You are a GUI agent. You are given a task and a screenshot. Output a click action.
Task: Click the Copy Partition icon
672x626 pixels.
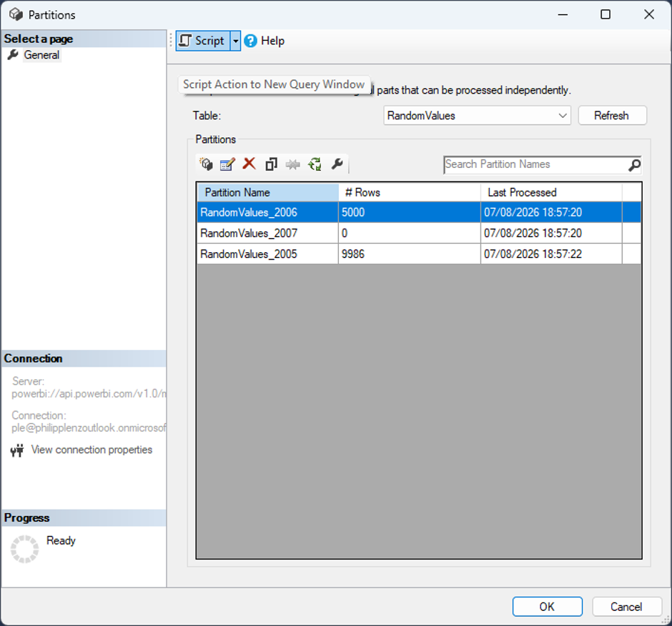271,164
